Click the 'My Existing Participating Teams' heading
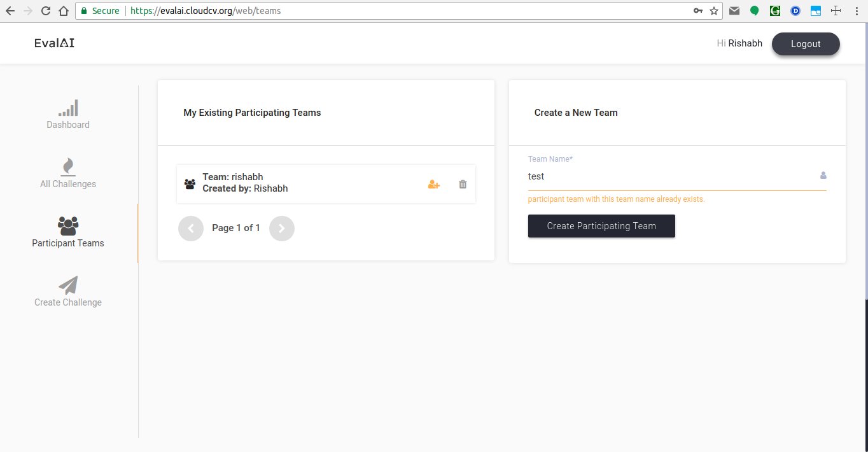Screen dimensions: 868x452 click(x=252, y=113)
